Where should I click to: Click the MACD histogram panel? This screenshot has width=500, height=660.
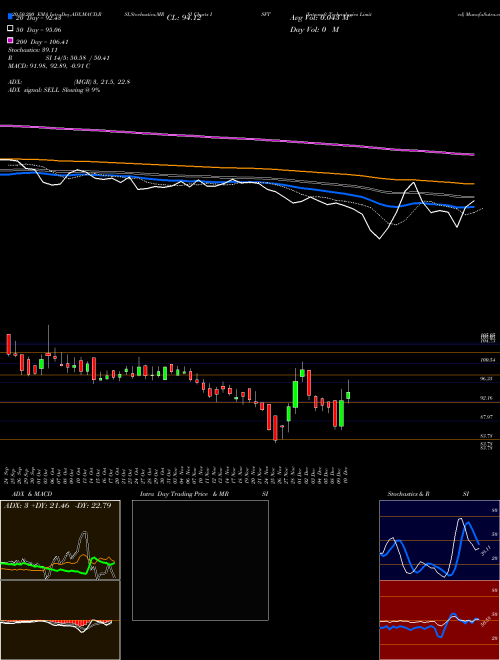[60, 620]
